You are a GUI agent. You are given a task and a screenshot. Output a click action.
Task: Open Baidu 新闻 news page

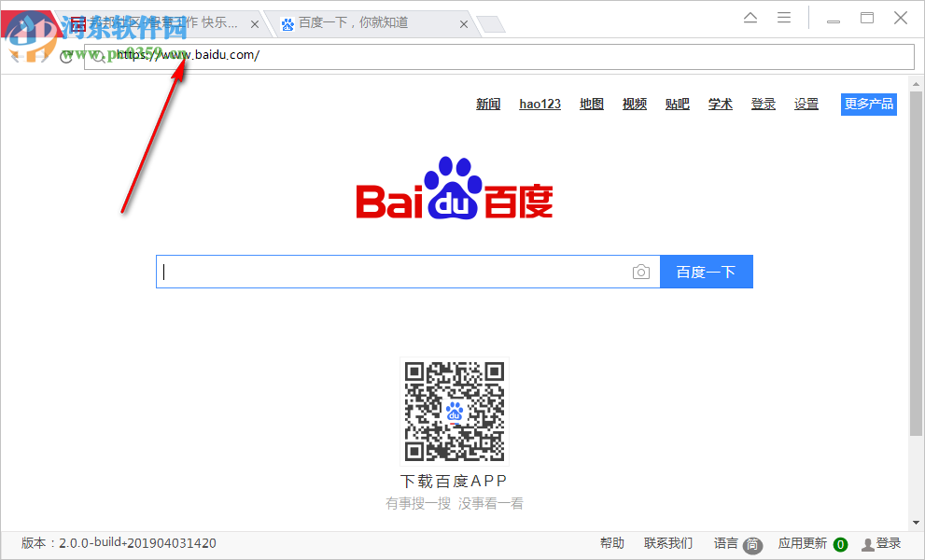click(x=488, y=104)
